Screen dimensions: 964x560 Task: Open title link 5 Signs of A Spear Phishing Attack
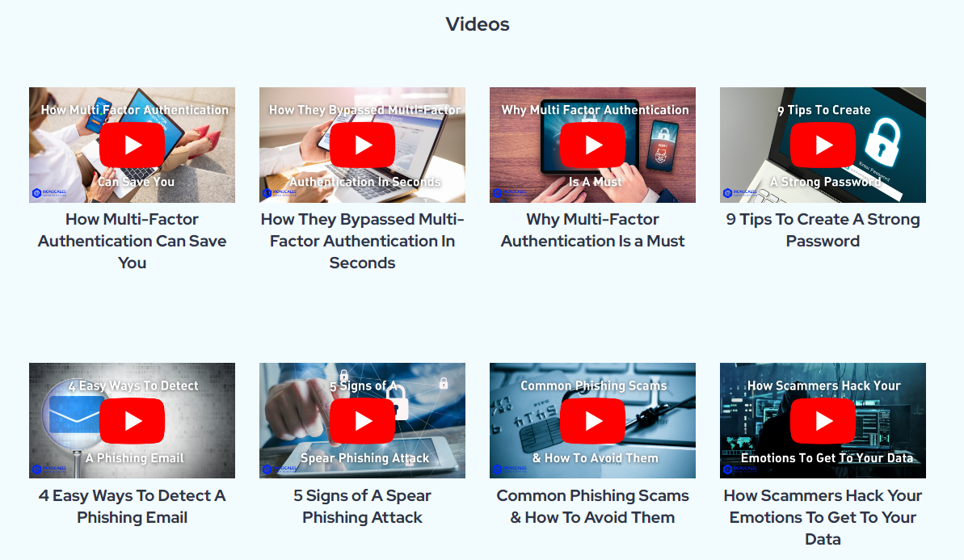click(x=362, y=507)
